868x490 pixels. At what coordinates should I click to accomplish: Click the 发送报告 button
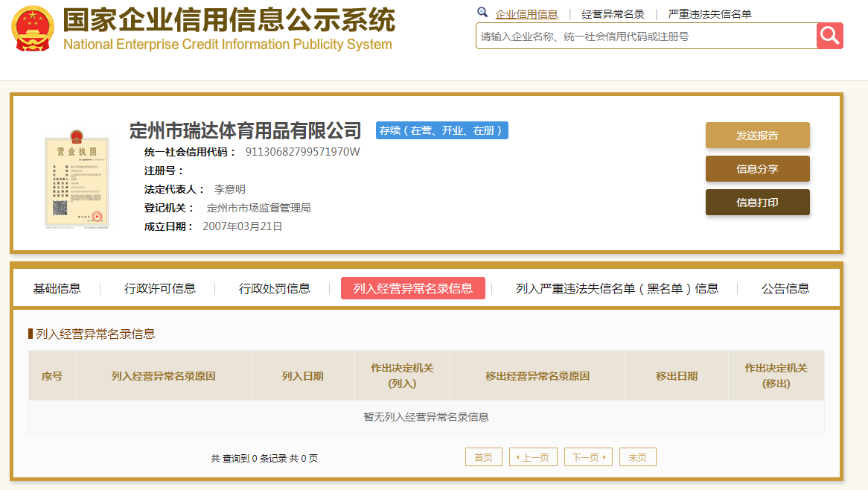click(x=757, y=135)
